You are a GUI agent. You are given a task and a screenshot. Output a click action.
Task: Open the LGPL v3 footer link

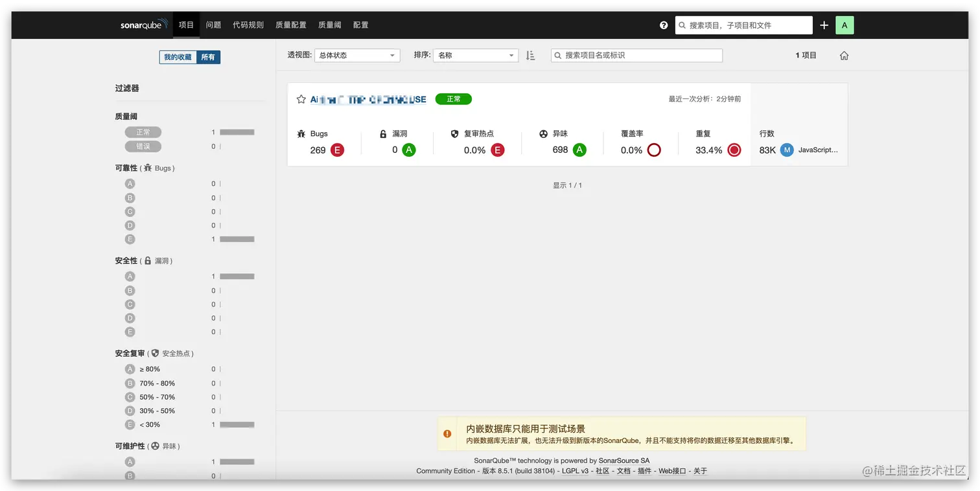575,471
